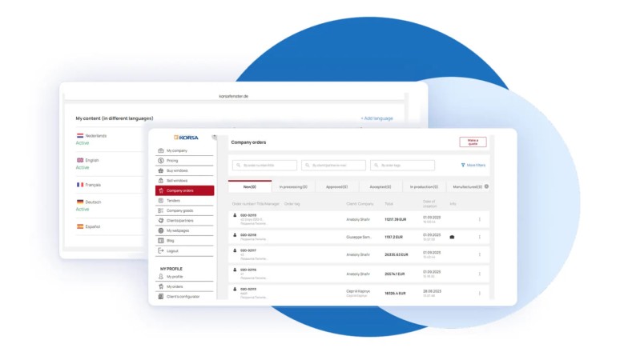Switch to the Approved tab

(336, 186)
